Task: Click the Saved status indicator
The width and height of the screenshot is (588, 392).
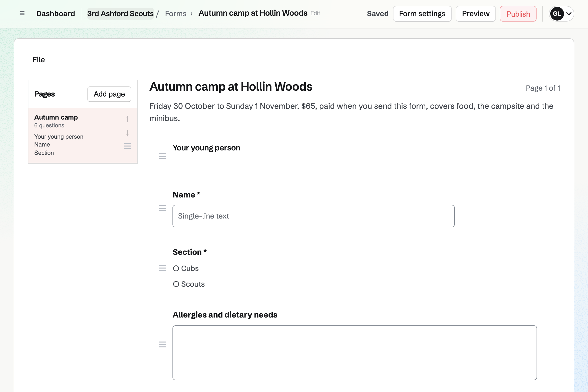Action: [x=378, y=14]
